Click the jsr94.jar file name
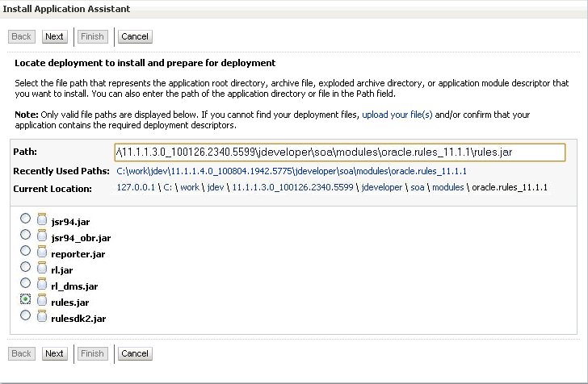The width and height of the screenshot is (588, 384). (x=70, y=222)
